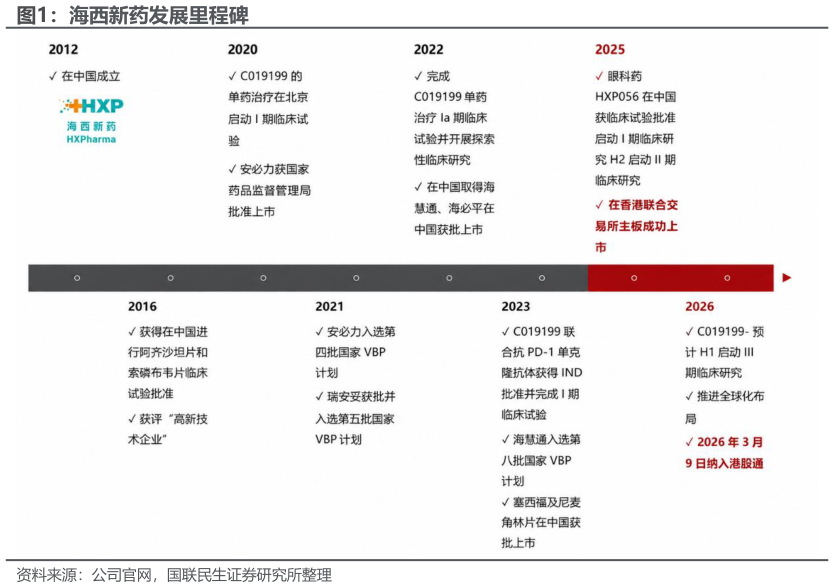Click the year heading 2020

(243, 49)
